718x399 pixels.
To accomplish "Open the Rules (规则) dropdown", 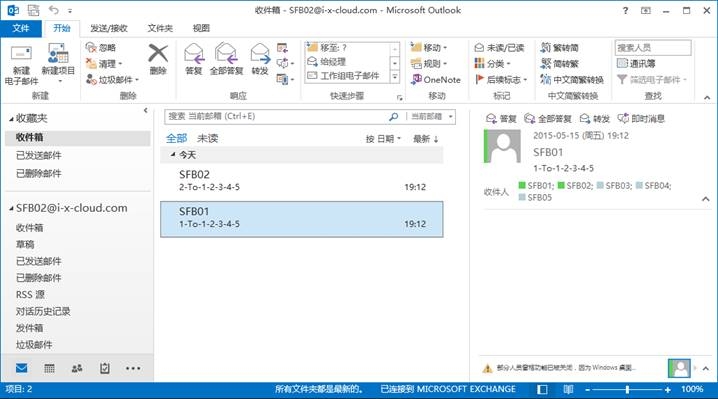I will [x=429, y=64].
